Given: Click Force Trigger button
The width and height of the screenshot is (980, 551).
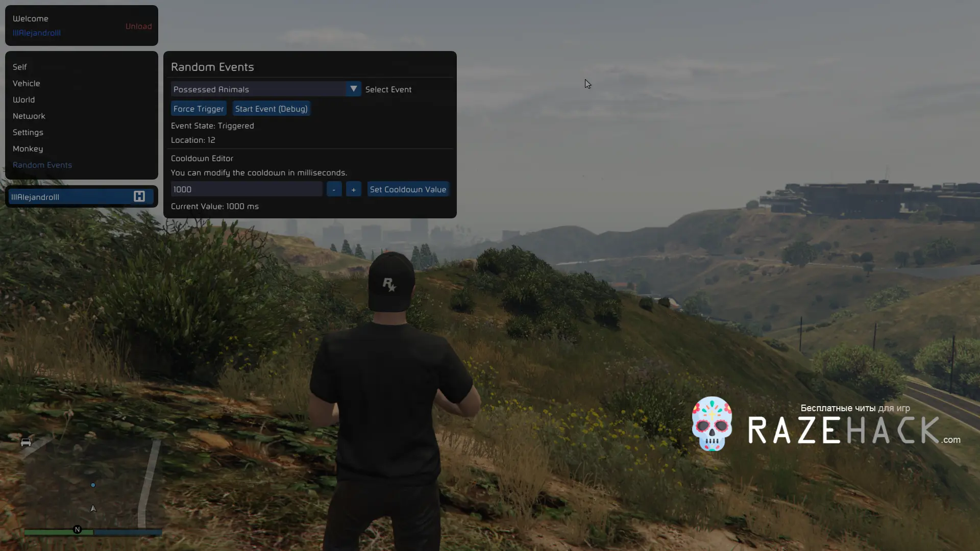Looking at the screenshot, I should coord(199,108).
